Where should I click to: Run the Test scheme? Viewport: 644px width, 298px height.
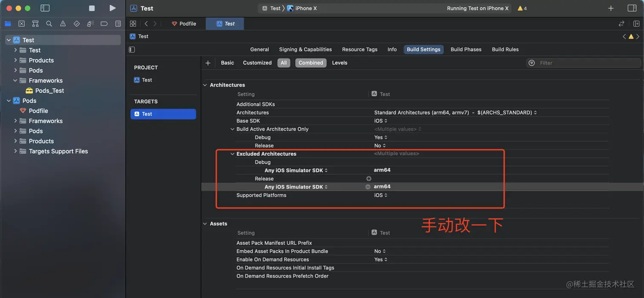pyautogui.click(x=112, y=8)
